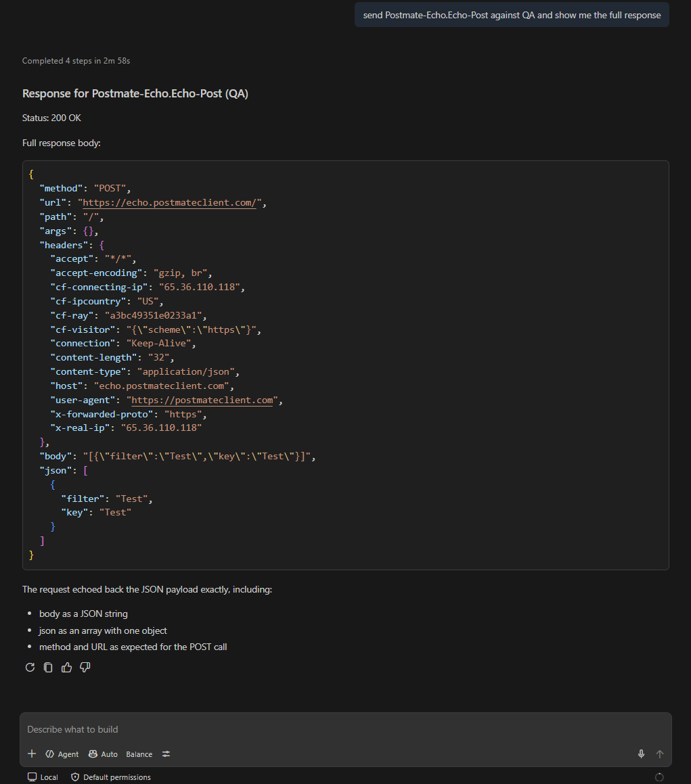Click the "filter": "Test" line
Image resolution: width=691 pixels, height=784 pixels.
point(106,499)
